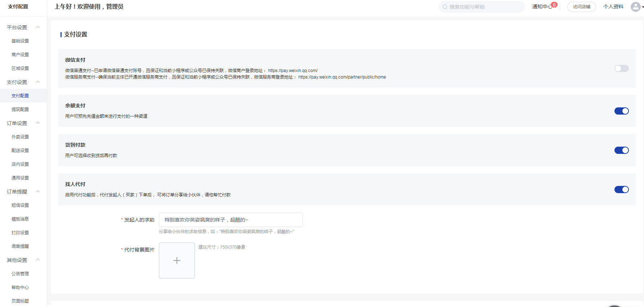Click the pay.weixin.qq.com merchant login URL
This screenshot has height=307, width=644.
pyautogui.click(x=293, y=71)
